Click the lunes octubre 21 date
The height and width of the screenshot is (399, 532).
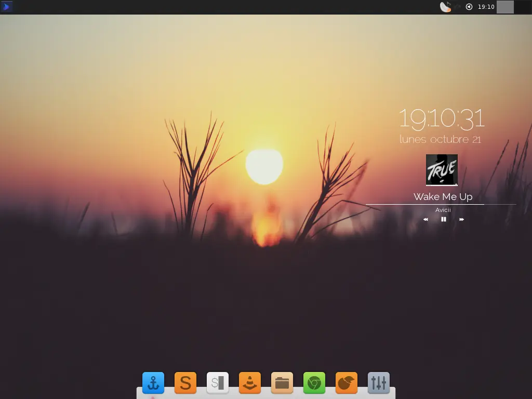pyautogui.click(x=441, y=139)
